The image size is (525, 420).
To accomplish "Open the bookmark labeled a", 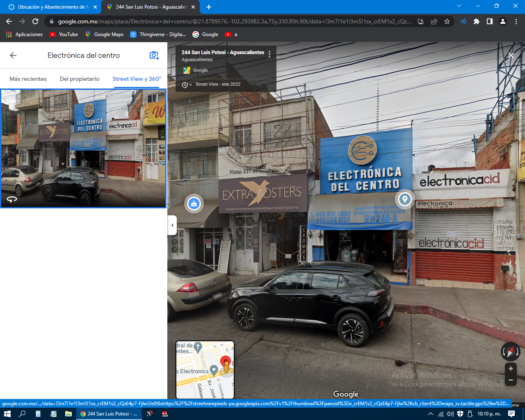I will click(x=231, y=34).
